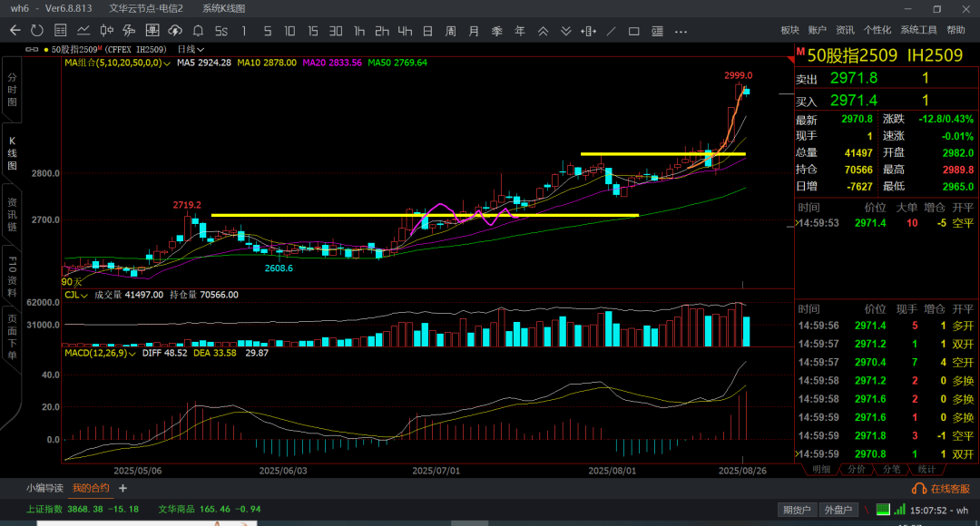This screenshot has width=980, height=526.
Task: Click the chain link icon beside contract name
Action: pos(31,49)
